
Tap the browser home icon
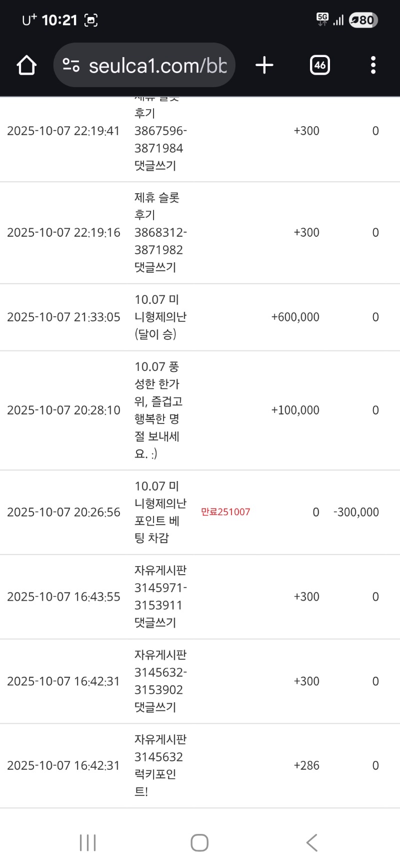(x=26, y=65)
